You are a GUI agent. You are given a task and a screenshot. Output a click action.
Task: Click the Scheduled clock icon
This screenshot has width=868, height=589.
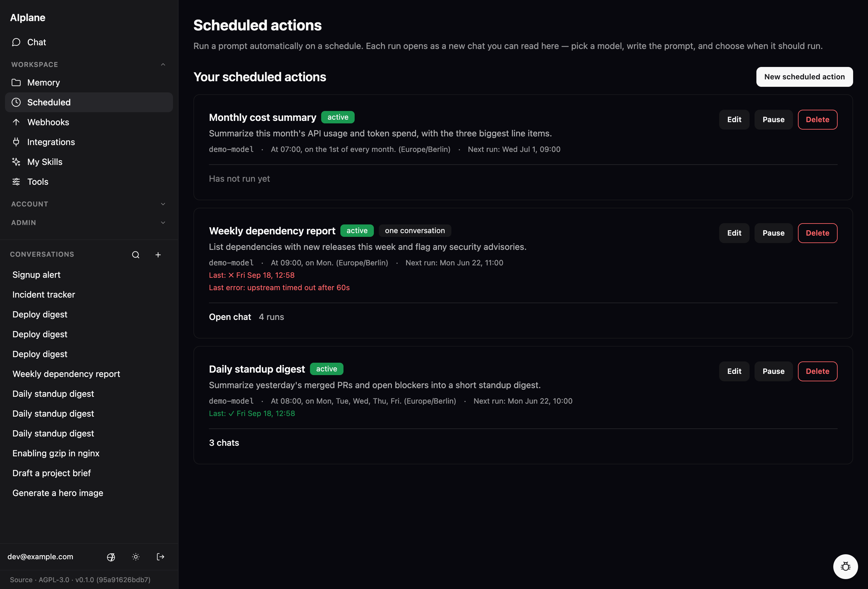16,102
